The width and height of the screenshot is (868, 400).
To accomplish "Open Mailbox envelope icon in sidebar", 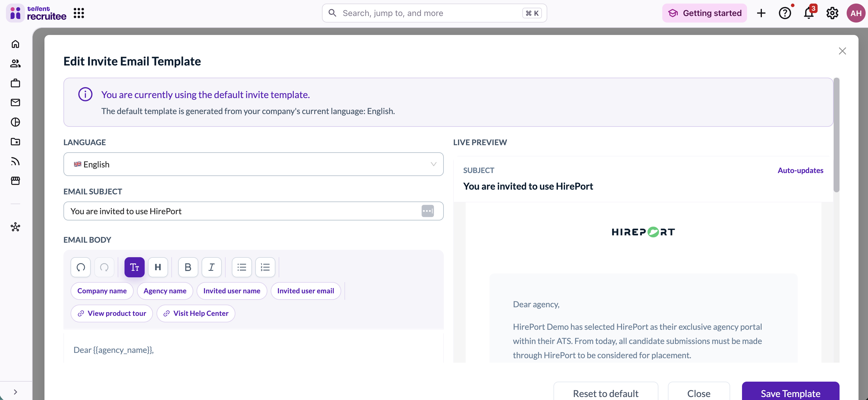I will coord(15,102).
